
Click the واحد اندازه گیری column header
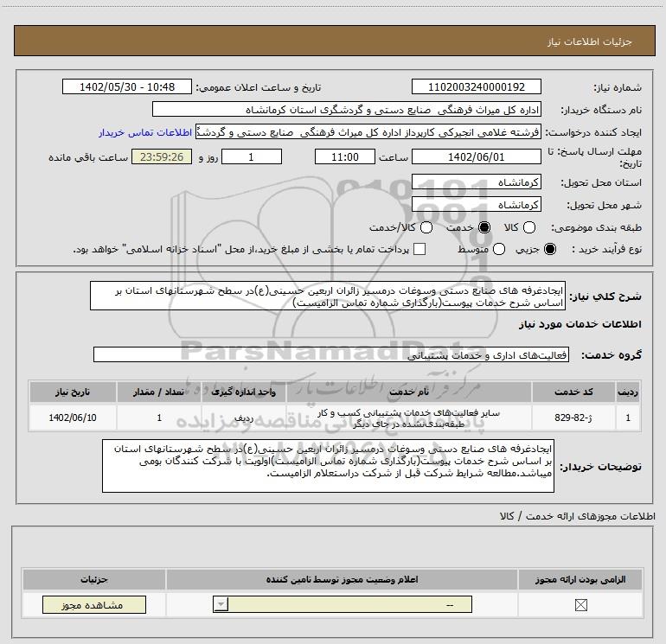click(x=244, y=392)
